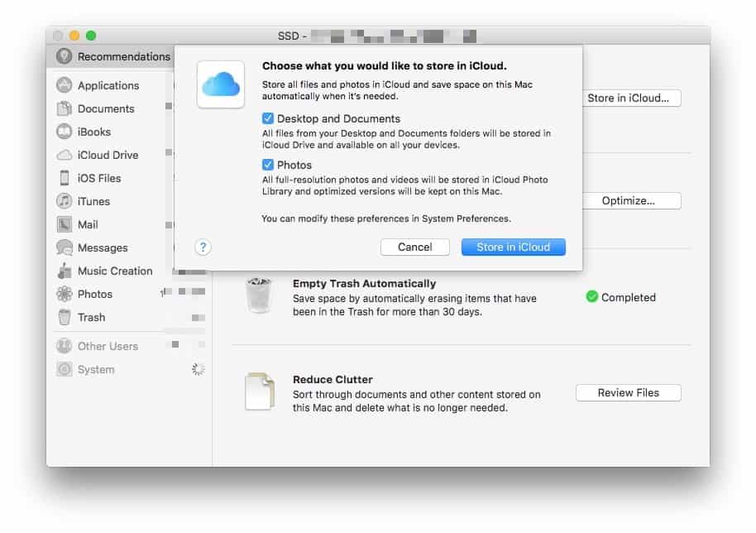Open Review Files for Reduce Clutter
756x533 pixels.
pos(628,392)
